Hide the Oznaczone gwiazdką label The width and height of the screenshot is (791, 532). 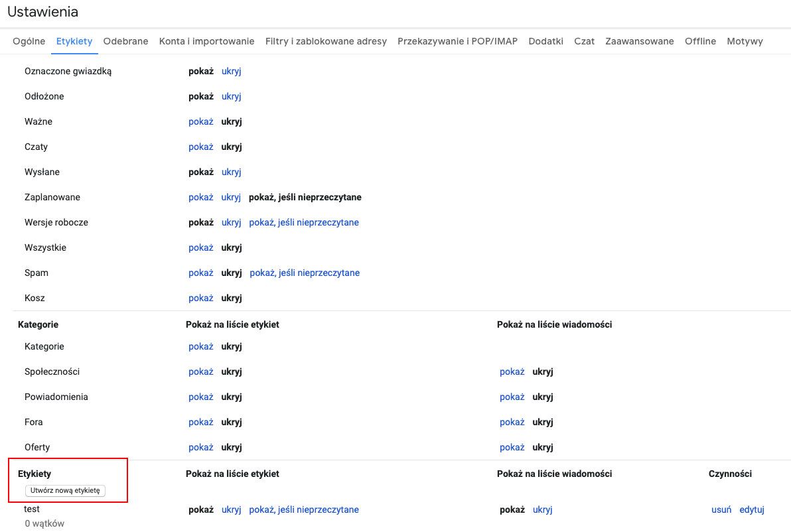click(231, 71)
